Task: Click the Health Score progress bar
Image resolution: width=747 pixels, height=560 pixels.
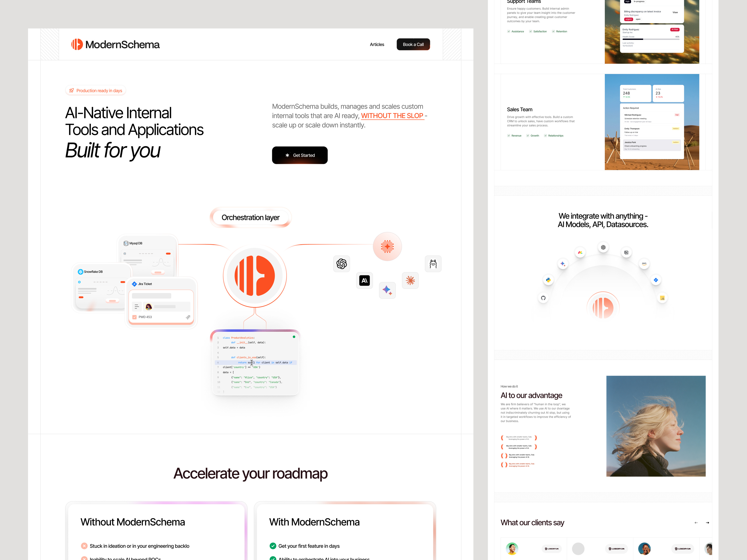Action: tap(651, 39)
